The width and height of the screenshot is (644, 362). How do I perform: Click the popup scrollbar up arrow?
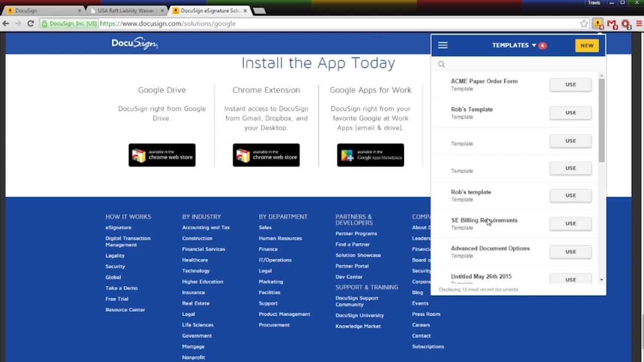coord(602,75)
